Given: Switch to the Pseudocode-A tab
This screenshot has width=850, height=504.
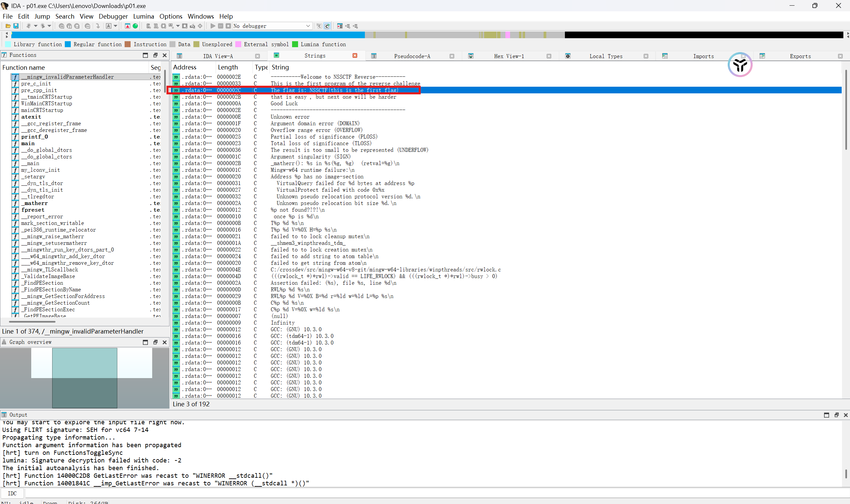Looking at the screenshot, I should [412, 56].
